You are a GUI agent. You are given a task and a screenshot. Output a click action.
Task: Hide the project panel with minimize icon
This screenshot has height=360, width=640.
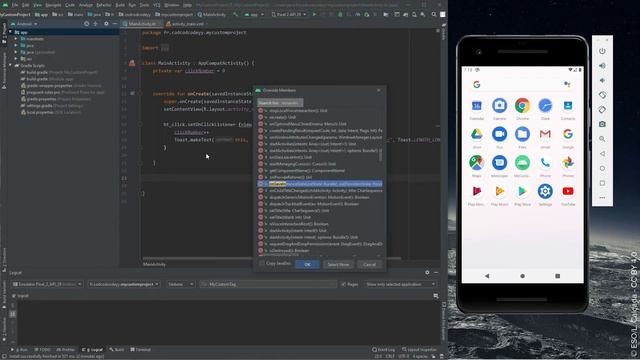[115, 24]
